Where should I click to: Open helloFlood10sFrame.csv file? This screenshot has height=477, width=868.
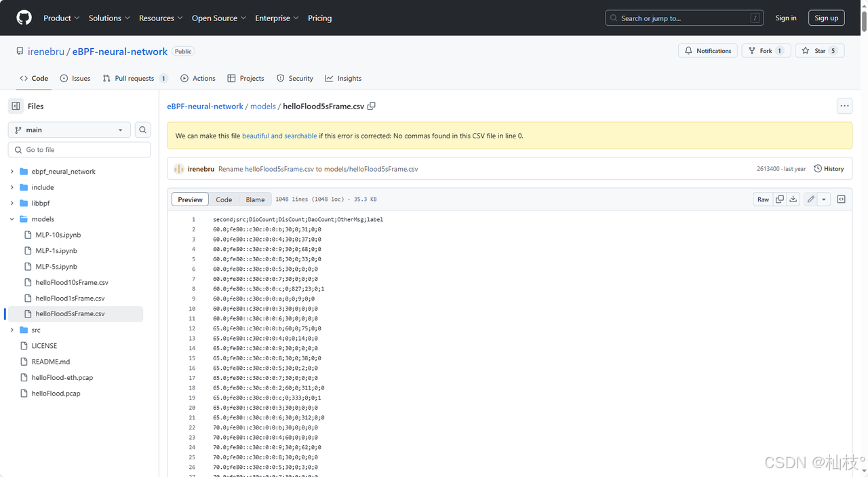(x=72, y=282)
